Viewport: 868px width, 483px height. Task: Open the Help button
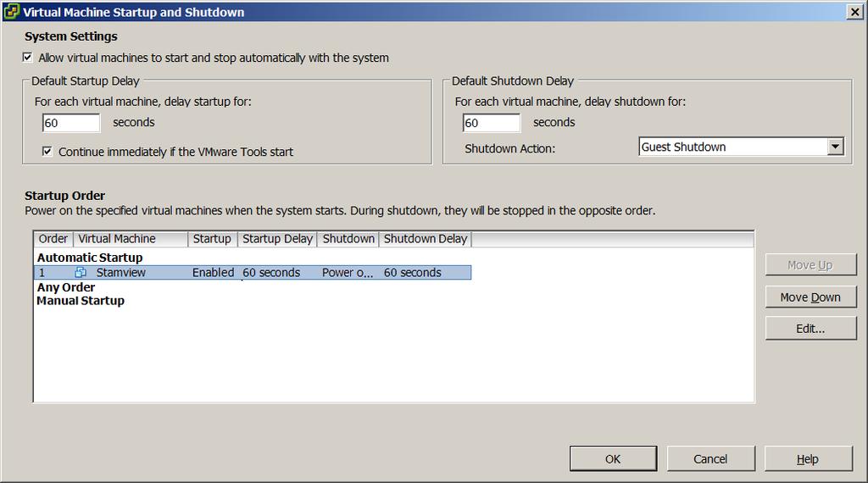click(808, 458)
